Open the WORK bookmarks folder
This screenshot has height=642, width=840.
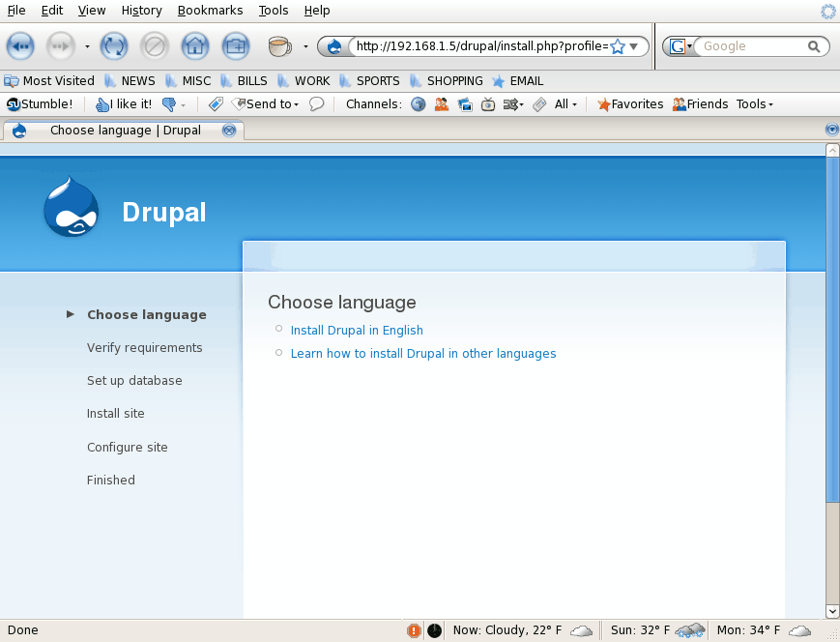pyautogui.click(x=304, y=81)
